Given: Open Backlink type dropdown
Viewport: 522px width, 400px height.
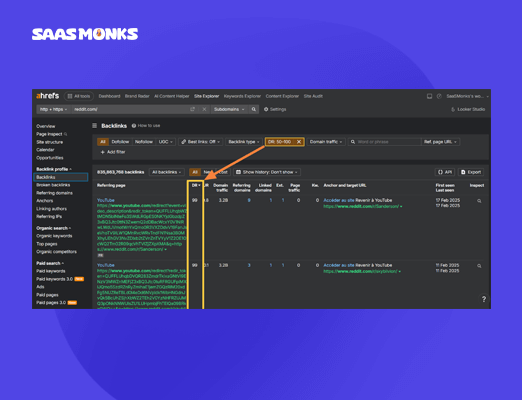Looking at the screenshot, I should [244, 142].
